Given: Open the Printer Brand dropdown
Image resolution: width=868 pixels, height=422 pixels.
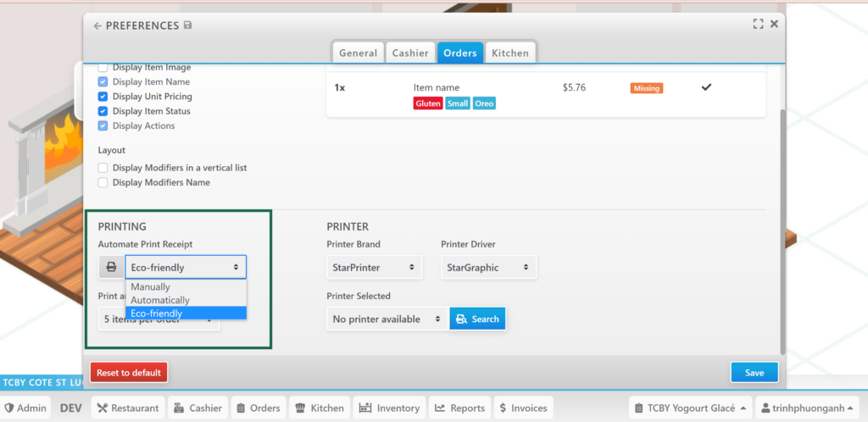Looking at the screenshot, I should coord(374,268).
